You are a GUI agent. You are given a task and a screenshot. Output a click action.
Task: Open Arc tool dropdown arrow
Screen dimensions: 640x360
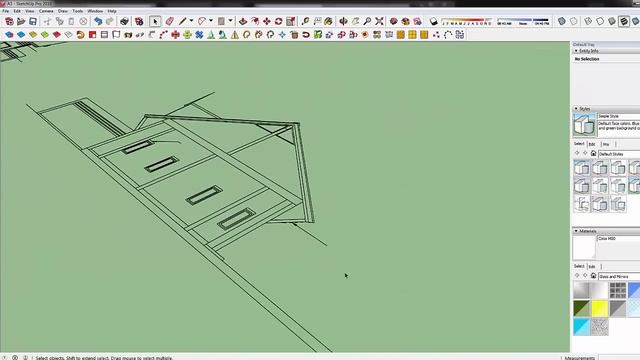(211, 21)
